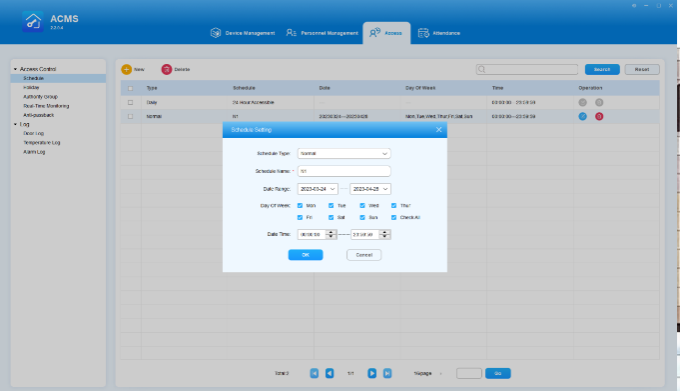Click the Schedule Name input field
Image resolution: width=680 pixels, height=391 pixels.
[344, 171]
